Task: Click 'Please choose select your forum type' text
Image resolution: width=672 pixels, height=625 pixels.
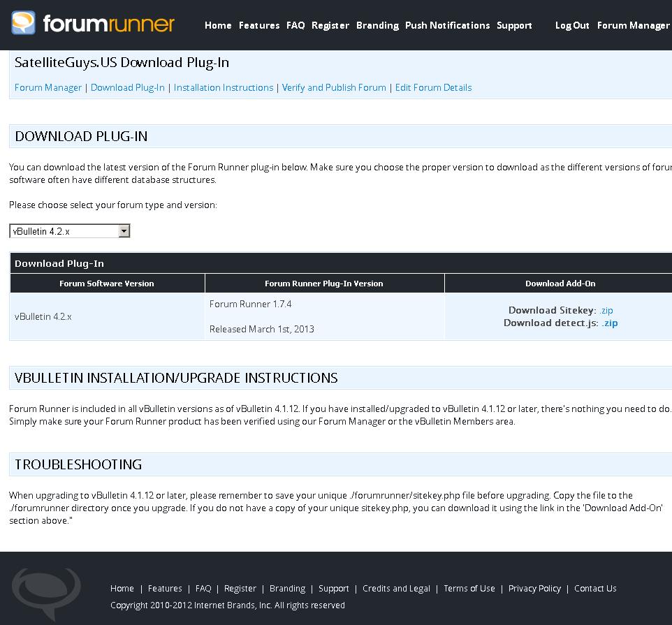Action: point(113,205)
